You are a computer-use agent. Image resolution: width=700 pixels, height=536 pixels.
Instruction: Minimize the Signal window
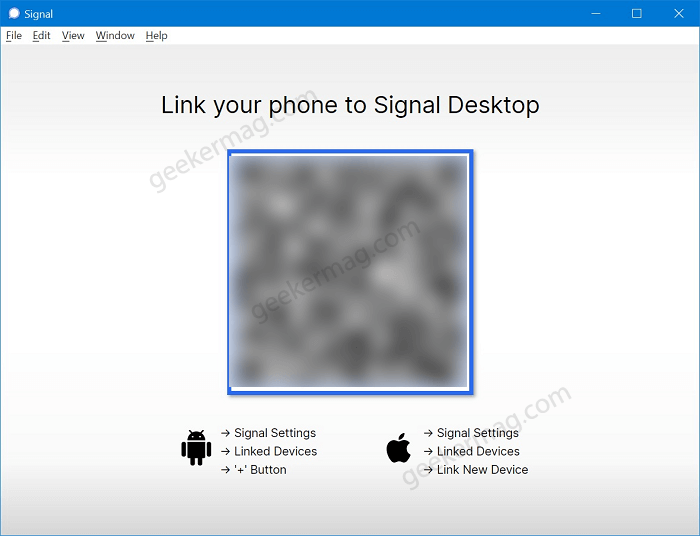coord(596,13)
